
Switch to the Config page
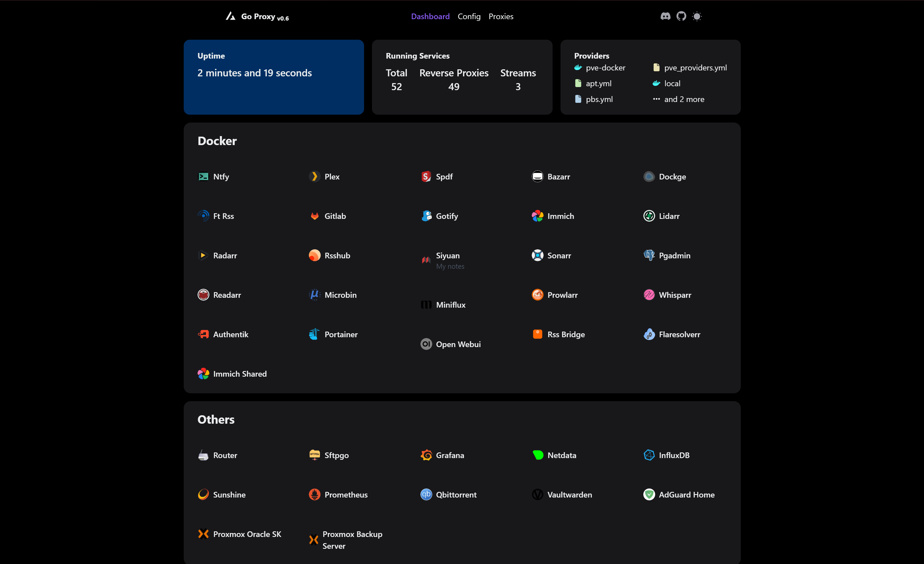pos(469,16)
